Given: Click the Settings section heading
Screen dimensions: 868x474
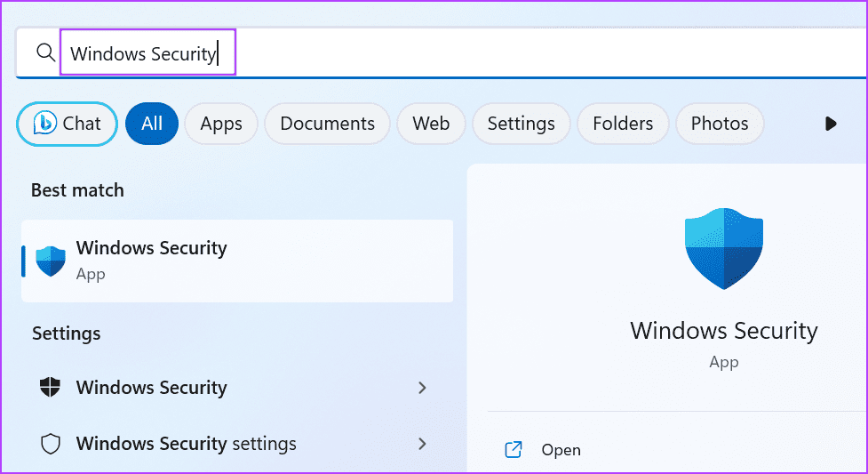Looking at the screenshot, I should coord(66,333).
